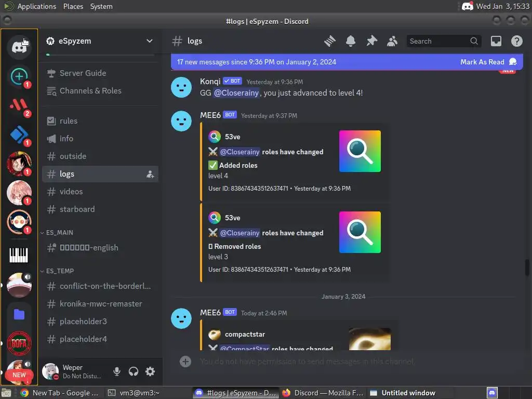The height and width of the screenshot is (399, 532).
Task: Open the starboard channel
Action: coord(100,209)
